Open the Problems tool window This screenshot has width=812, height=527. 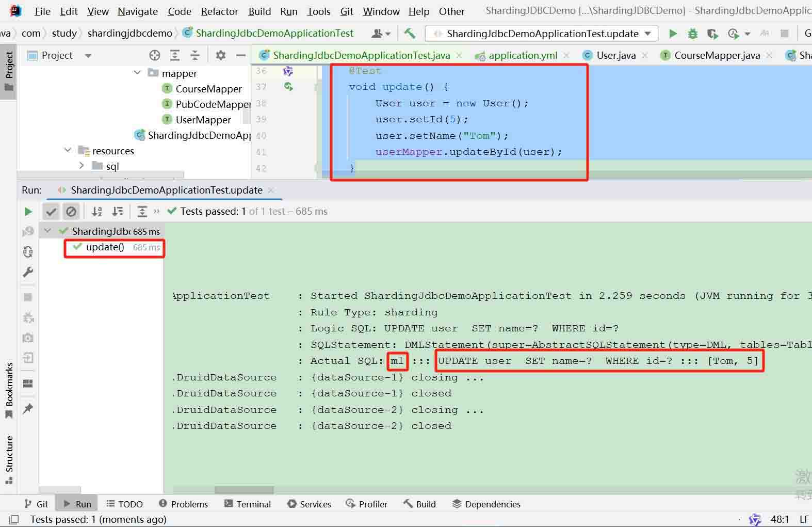coord(183,504)
